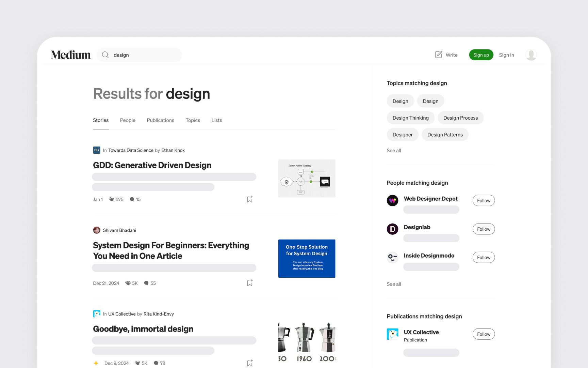The height and width of the screenshot is (368, 588).
Task: Bookmark the GDD: Generative Driven Design story
Action: pyautogui.click(x=250, y=199)
